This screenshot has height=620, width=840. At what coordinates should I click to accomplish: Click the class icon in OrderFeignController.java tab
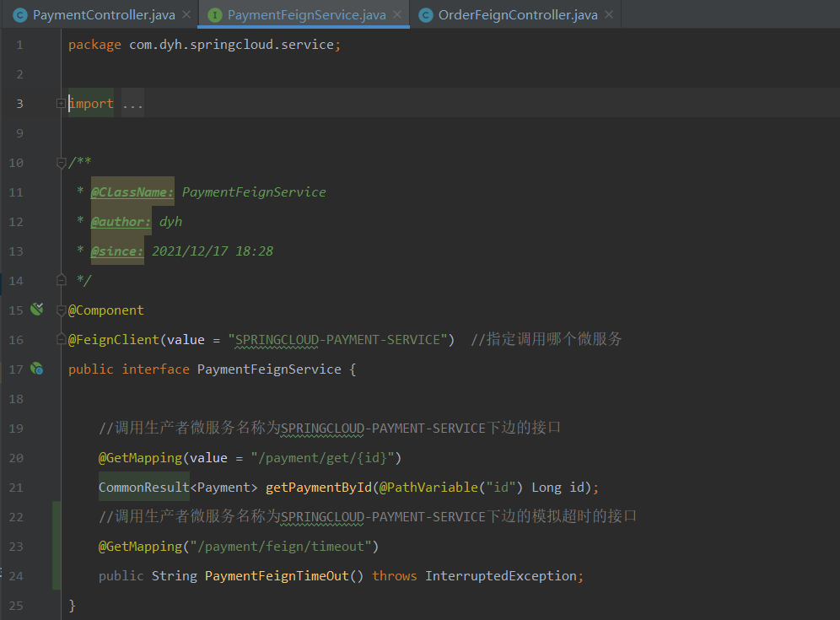pos(425,14)
